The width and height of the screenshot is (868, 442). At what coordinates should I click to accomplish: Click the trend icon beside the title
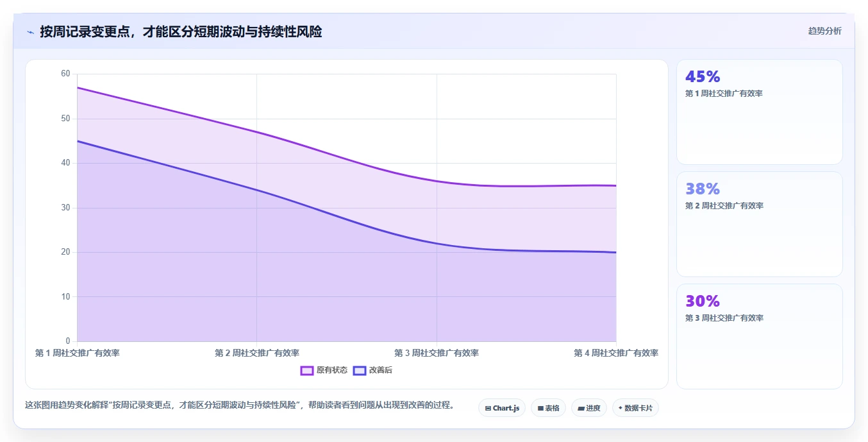click(31, 32)
